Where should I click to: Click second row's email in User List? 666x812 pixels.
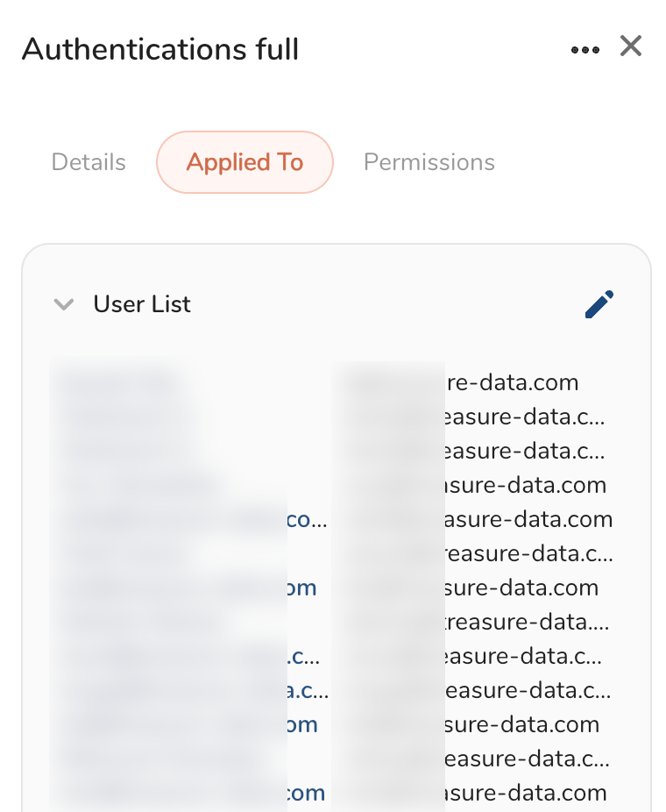point(520,417)
